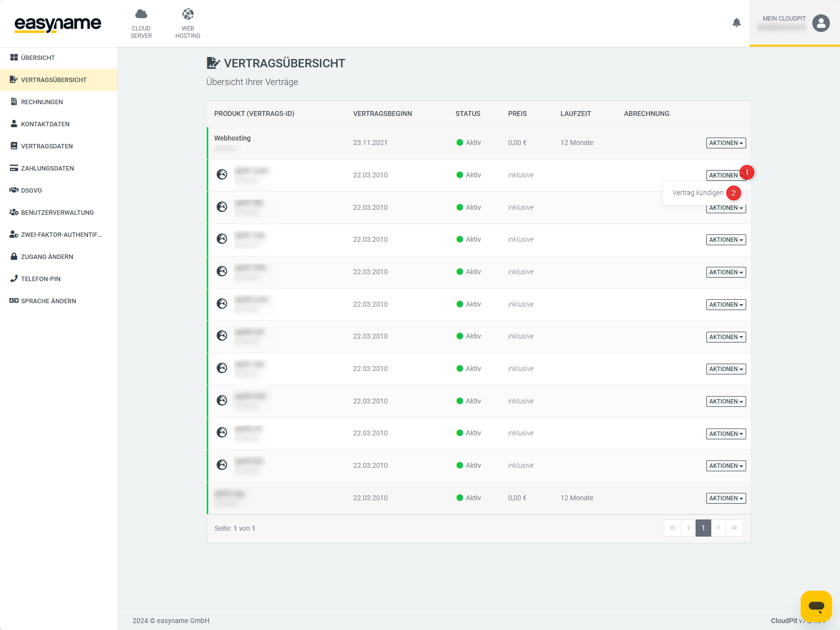
Task: Open the Web Hosting section
Action: [188, 23]
